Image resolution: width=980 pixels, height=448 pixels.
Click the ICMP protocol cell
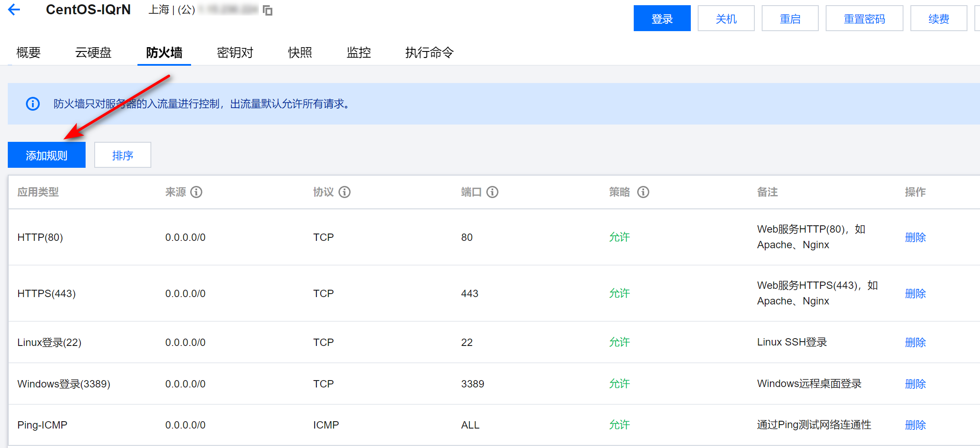pos(326,425)
